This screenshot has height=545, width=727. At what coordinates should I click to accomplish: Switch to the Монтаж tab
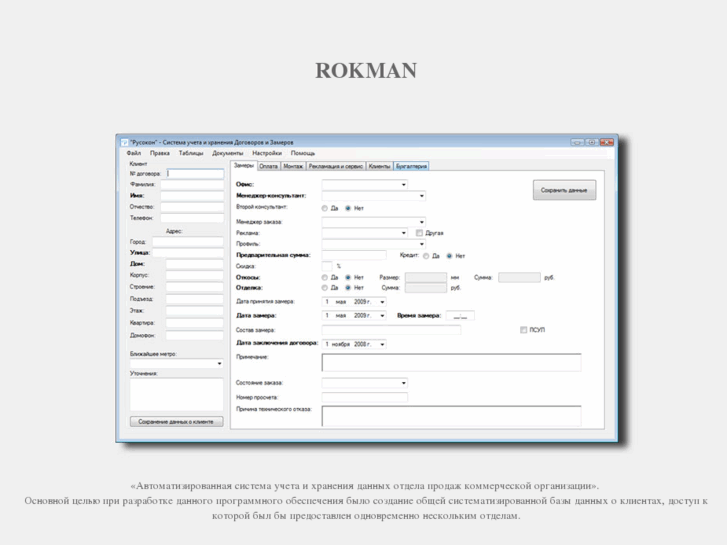293,166
